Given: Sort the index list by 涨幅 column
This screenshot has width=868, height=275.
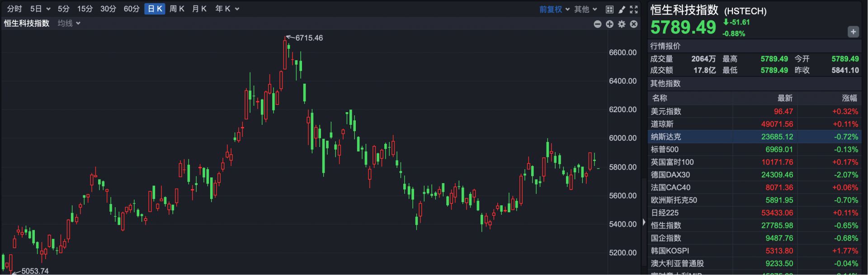Looking at the screenshot, I should tap(849, 98).
